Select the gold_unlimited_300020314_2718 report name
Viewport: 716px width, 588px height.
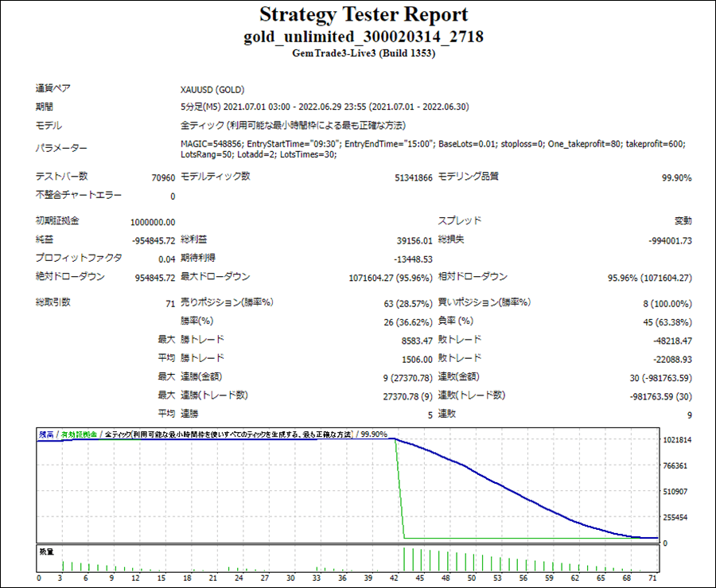point(363,37)
